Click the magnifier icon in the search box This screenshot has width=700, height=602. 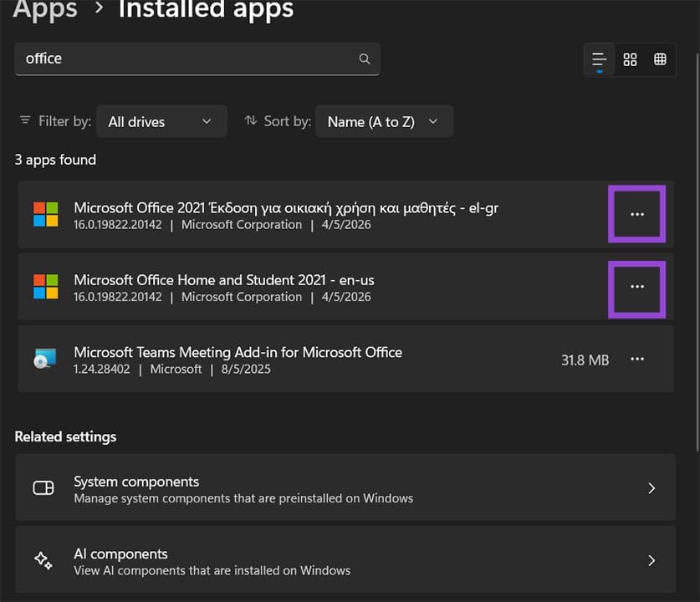[364, 59]
